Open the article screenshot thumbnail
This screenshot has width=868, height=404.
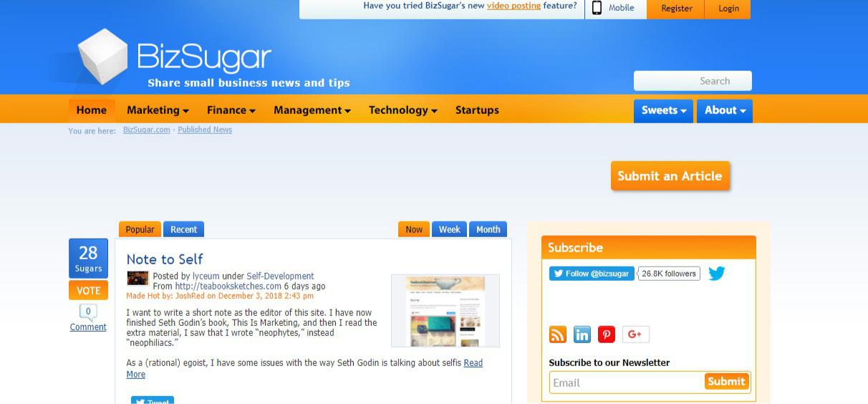(x=445, y=310)
